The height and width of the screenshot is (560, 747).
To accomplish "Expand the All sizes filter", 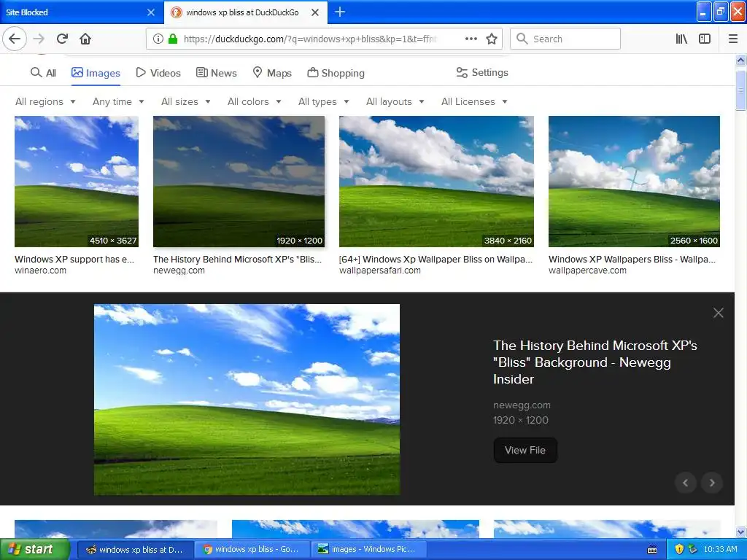I will point(186,101).
